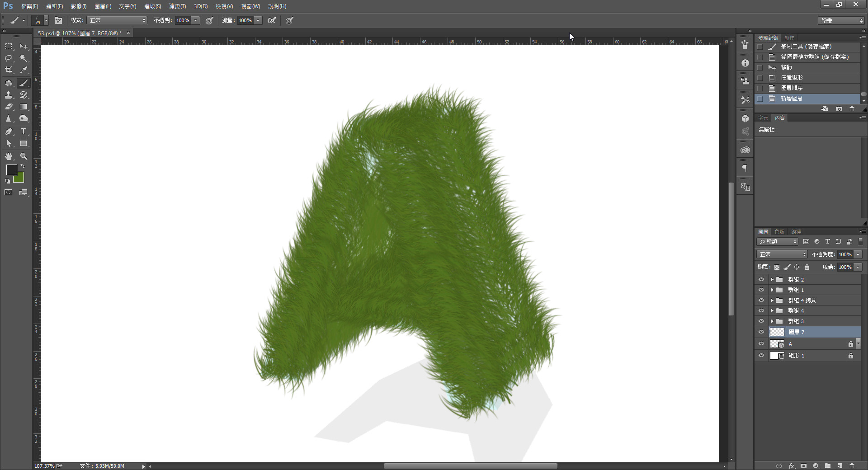Open the 濾鏡 (Filter) menu

(177, 6)
